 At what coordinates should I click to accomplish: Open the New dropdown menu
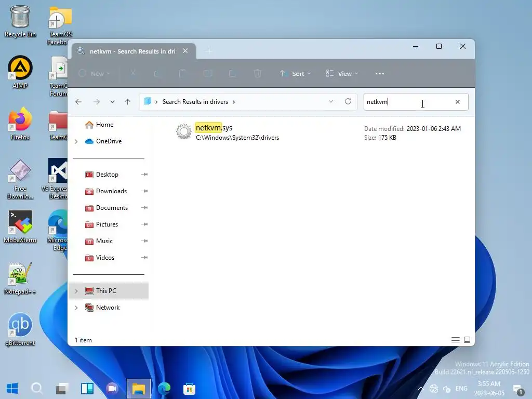click(x=95, y=74)
